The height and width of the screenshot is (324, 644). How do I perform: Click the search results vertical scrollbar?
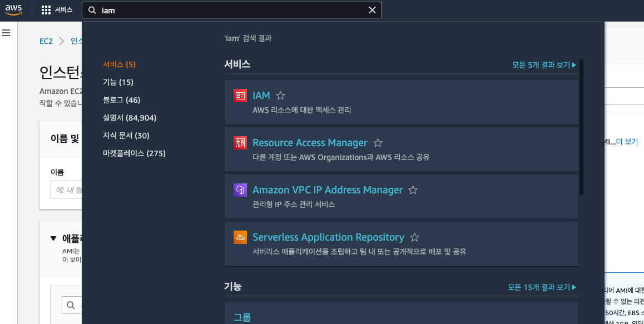[581, 127]
